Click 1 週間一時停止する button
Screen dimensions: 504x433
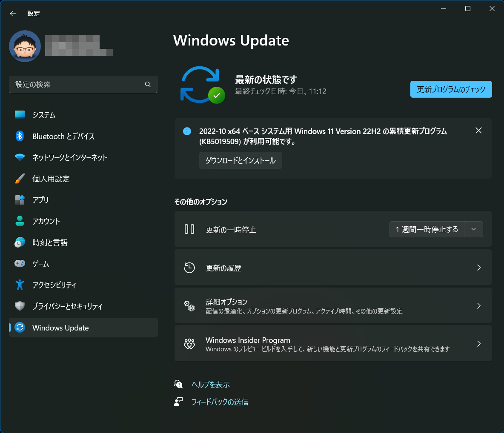point(427,229)
